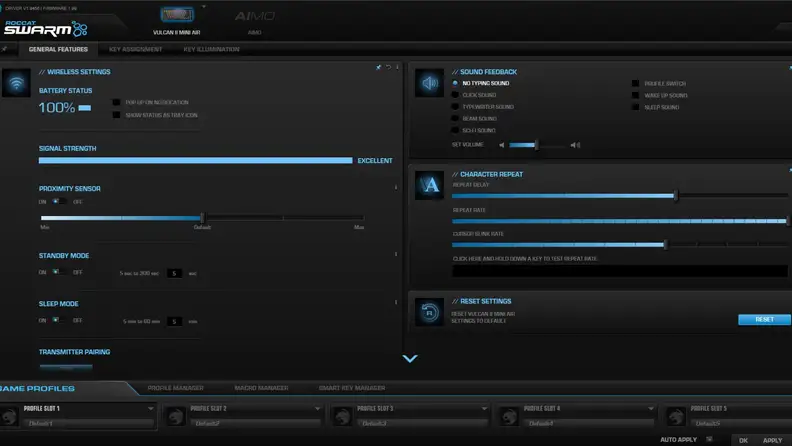Viewport: 792px width, 446px height.
Task: Switch to General Features tab
Action: (x=58, y=49)
